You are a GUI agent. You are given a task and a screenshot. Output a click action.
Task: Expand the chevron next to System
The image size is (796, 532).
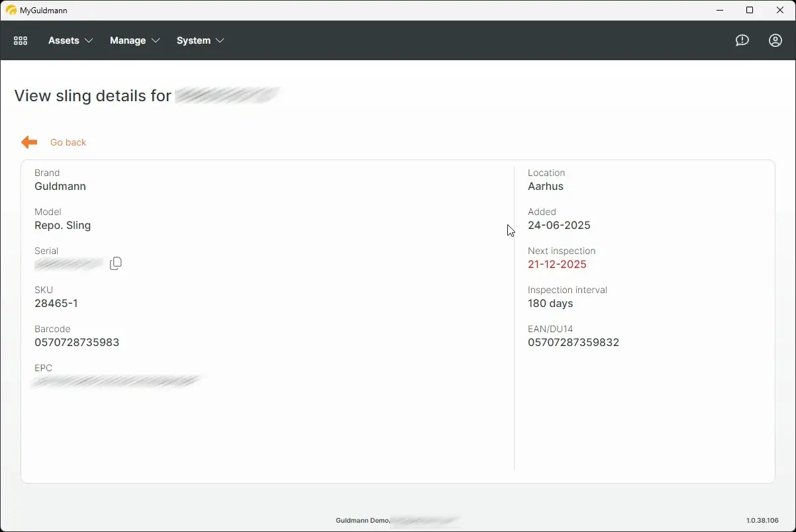[x=220, y=41]
